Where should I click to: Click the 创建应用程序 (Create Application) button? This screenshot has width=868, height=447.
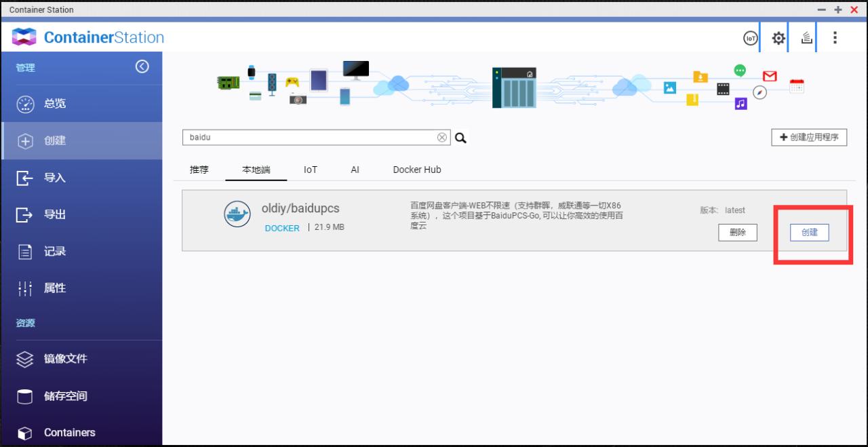[809, 137]
